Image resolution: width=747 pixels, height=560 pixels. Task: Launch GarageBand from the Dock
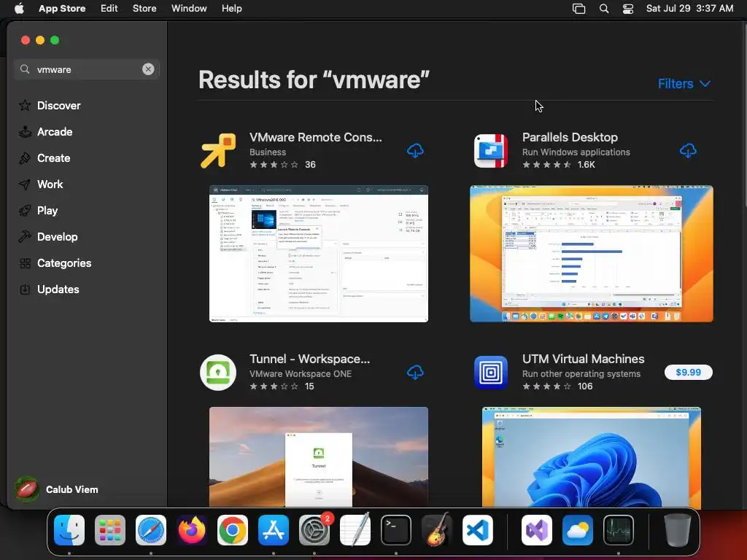[x=437, y=530]
